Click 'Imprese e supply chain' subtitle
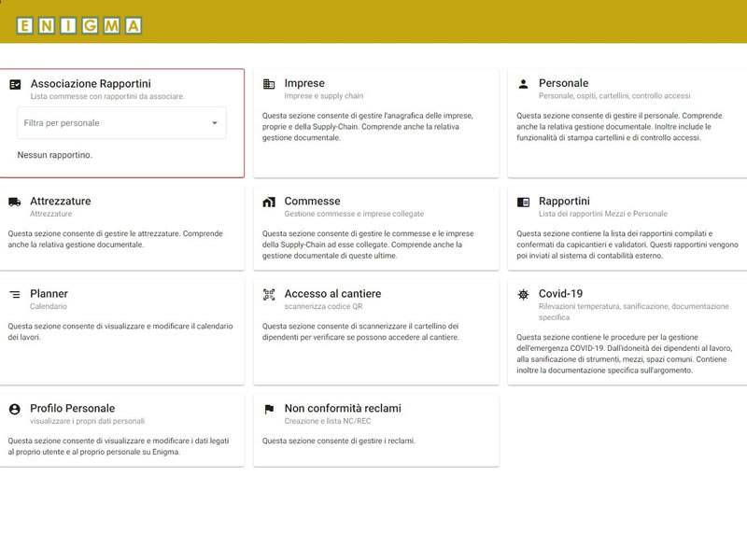The image size is (747, 560). pyautogui.click(x=324, y=96)
